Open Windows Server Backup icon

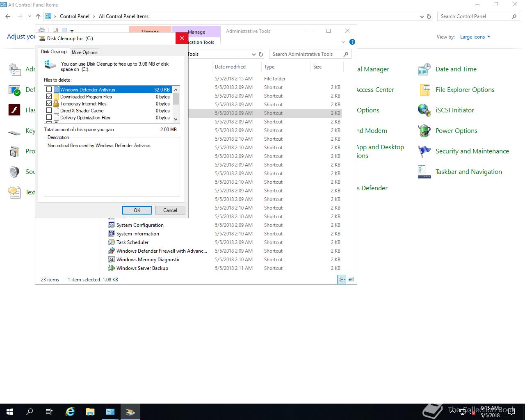pyautogui.click(x=111, y=268)
